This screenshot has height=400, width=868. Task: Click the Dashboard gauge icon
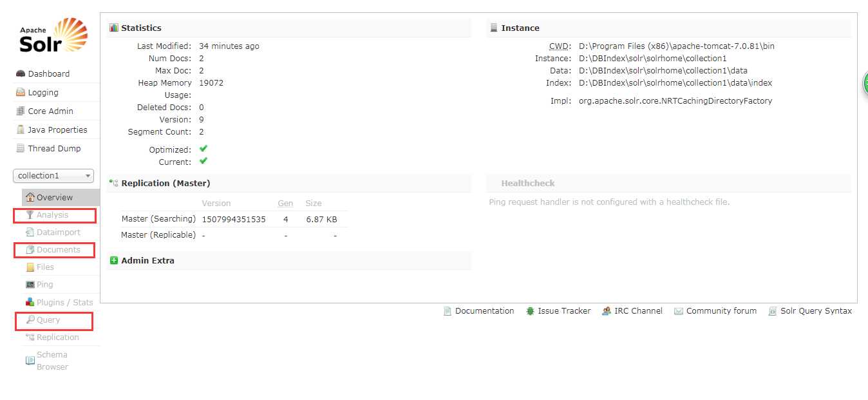coord(21,73)
